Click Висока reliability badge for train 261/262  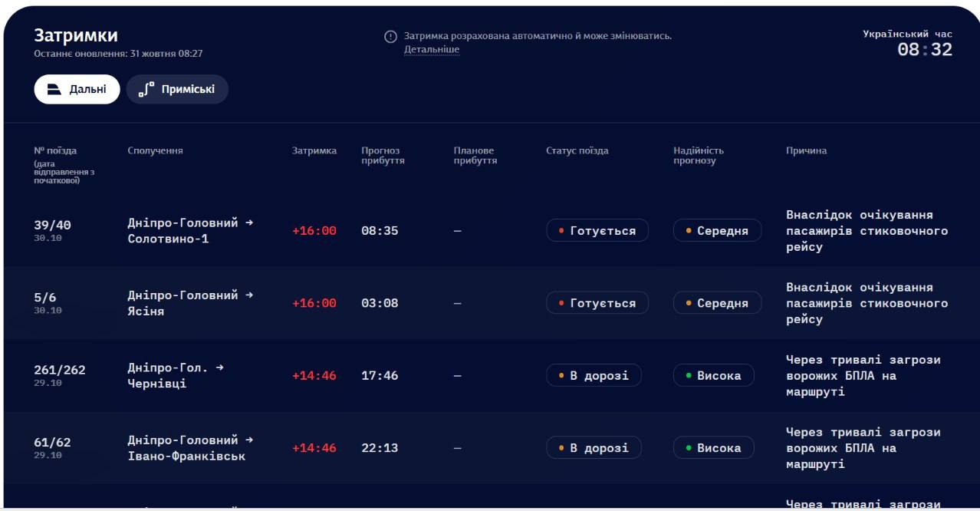pyautogui.click(x=714, y=376)
